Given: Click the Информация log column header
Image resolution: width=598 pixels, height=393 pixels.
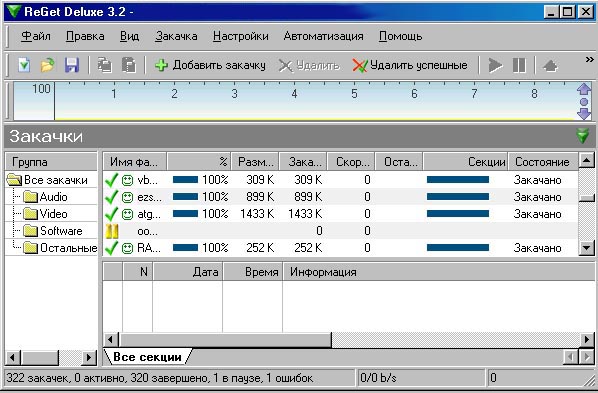Looking at the screenshot, I should [439, 272].
